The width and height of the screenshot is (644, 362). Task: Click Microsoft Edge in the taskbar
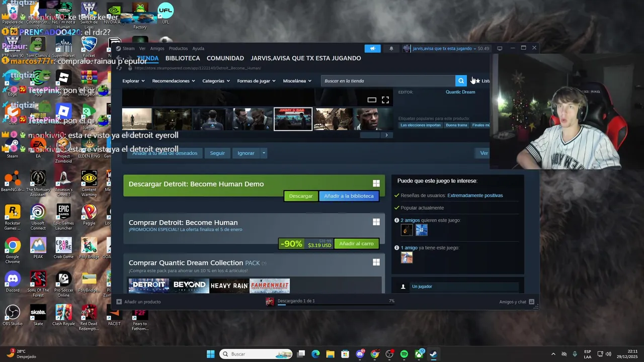coord(315,354)
